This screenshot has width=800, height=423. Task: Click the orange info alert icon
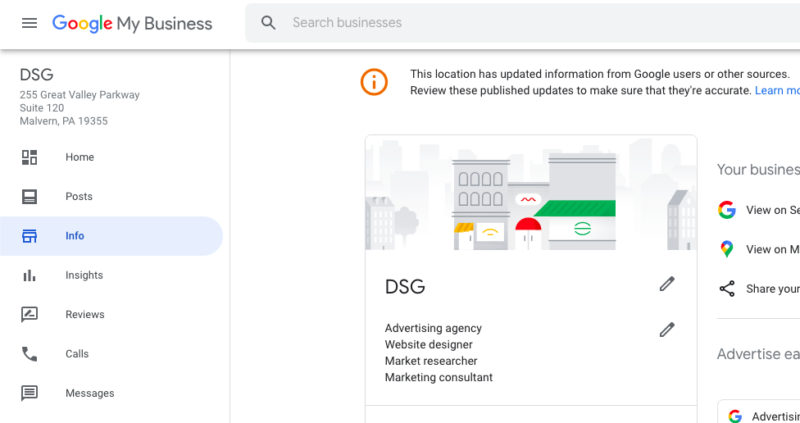[x=374, y=82]
